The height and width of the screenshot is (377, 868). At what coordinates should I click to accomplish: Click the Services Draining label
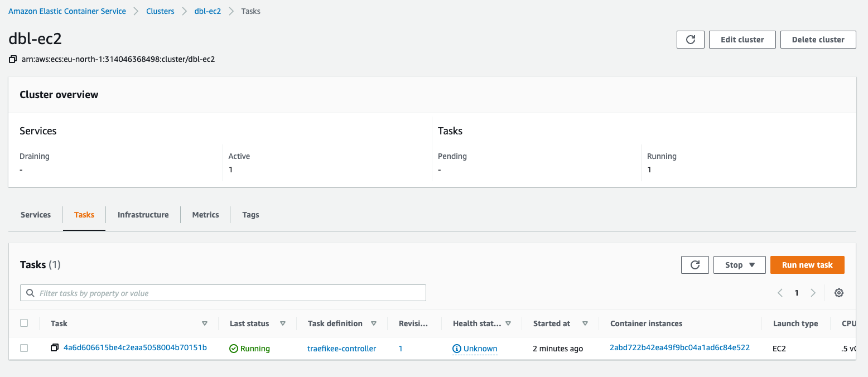pos(35,156)
